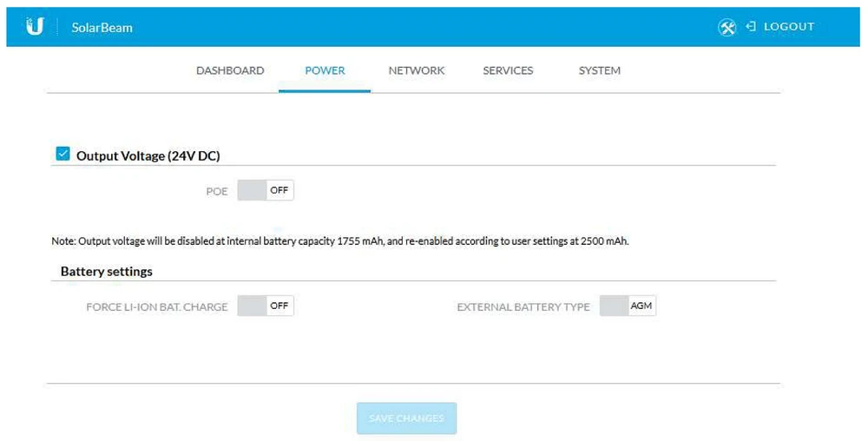Click the LOGOUT text link

coord(788,27)
